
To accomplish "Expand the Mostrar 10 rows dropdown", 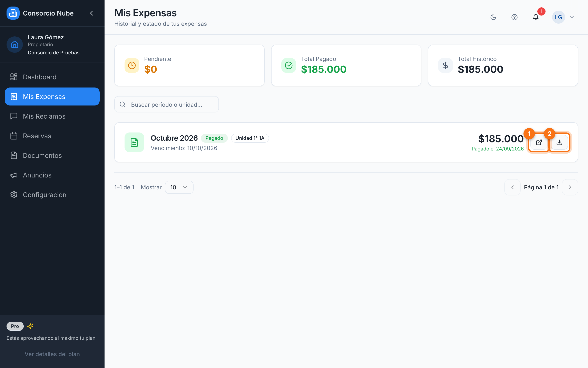I will tap(179, 187).
